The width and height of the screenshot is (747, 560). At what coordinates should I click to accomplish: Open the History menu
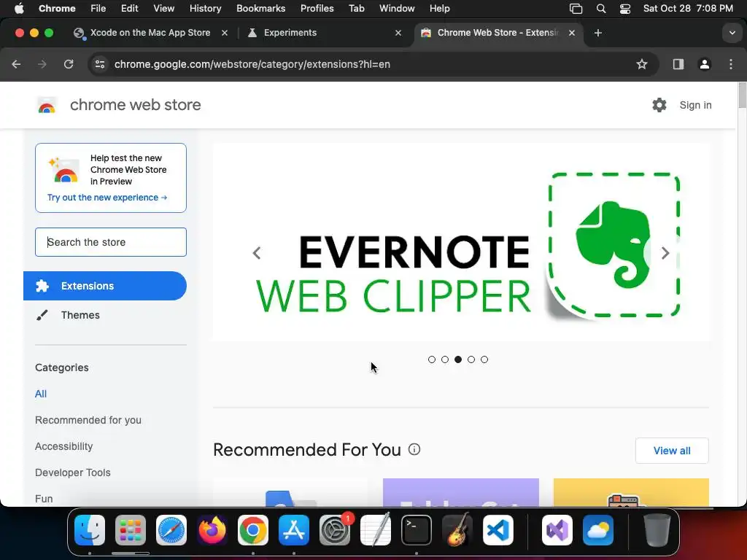tap(205, 9)
